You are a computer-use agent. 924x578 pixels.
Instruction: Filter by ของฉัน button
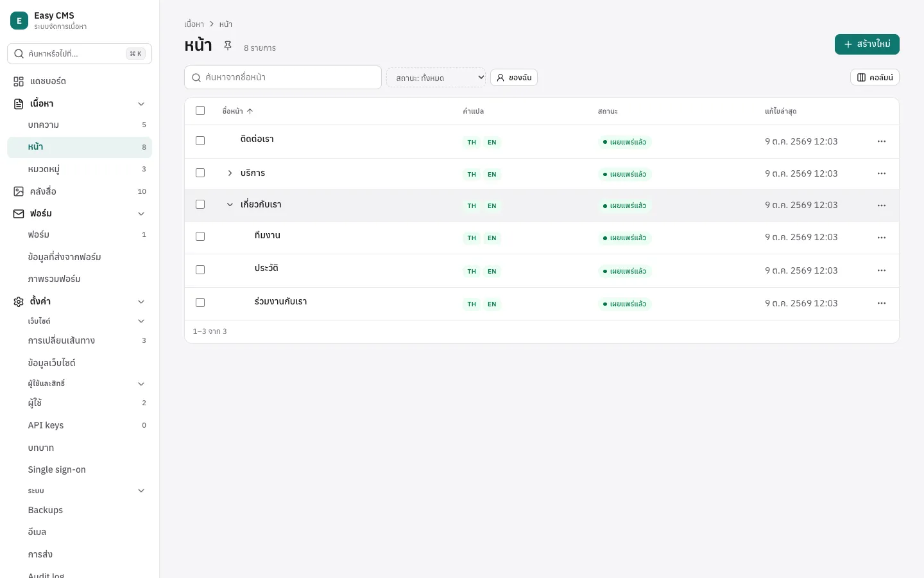(514, 78)
